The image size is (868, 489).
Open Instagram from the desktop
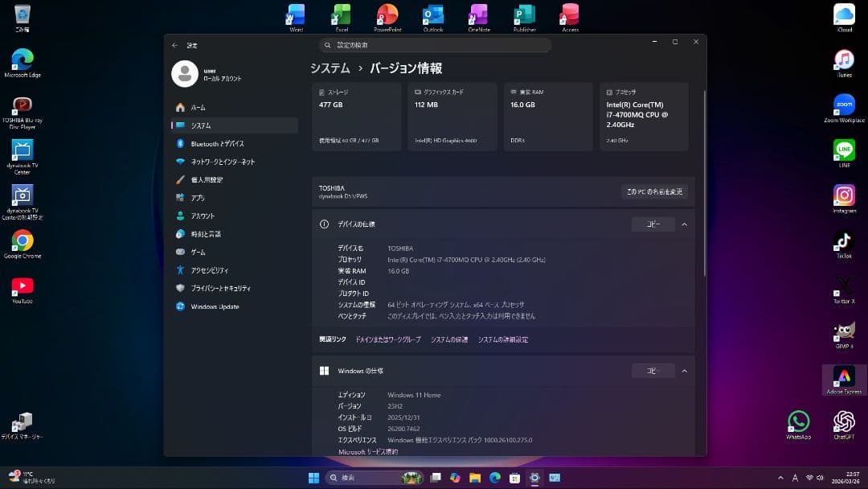pyautogui.click(x=842, y=195)
